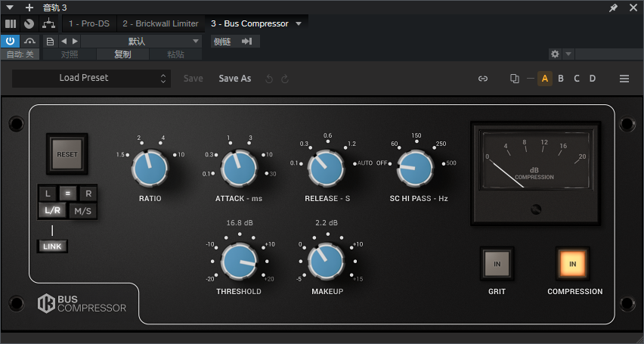Open the preset file document icon
The height and width of the screenshot is (344, 644).
pos(50,42)
